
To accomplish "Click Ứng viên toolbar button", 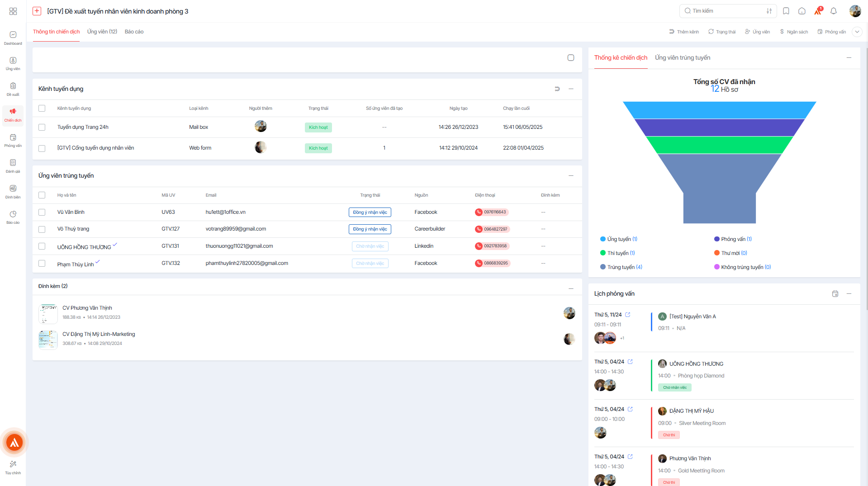I will pyautogui.click(x=757, y=32).
